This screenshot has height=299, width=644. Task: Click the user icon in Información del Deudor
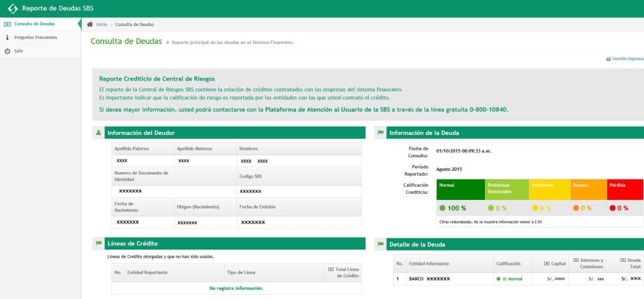point(98,132)
